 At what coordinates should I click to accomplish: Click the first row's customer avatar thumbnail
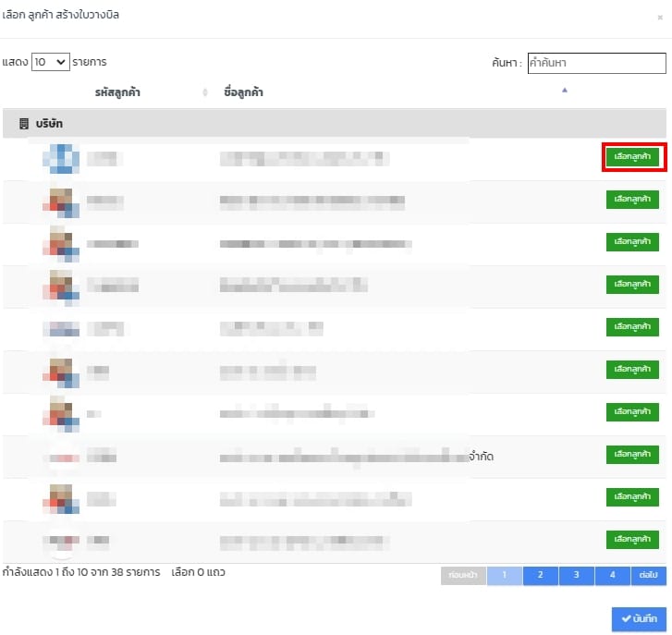tap(61, 158)
